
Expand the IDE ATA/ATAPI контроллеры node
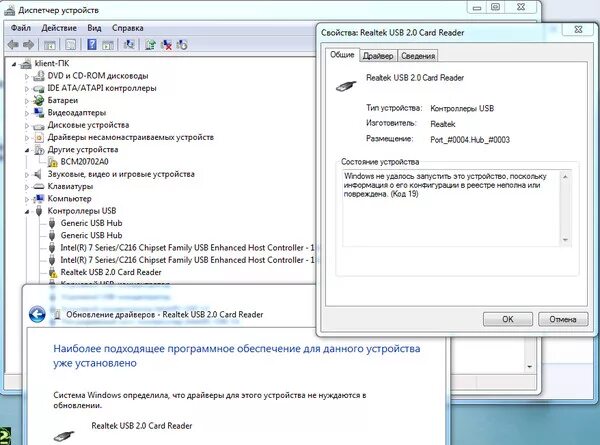(27, 89)
